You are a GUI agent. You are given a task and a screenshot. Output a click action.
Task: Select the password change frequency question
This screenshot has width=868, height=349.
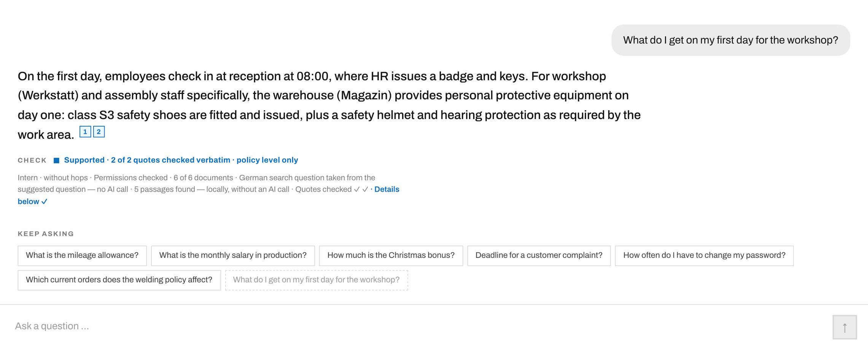[x=704, y=255]
